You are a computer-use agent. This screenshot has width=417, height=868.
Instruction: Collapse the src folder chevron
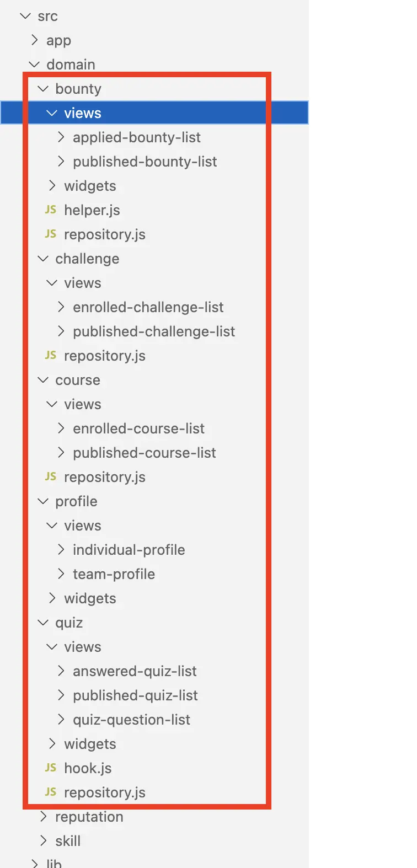(x=25, y=16)
